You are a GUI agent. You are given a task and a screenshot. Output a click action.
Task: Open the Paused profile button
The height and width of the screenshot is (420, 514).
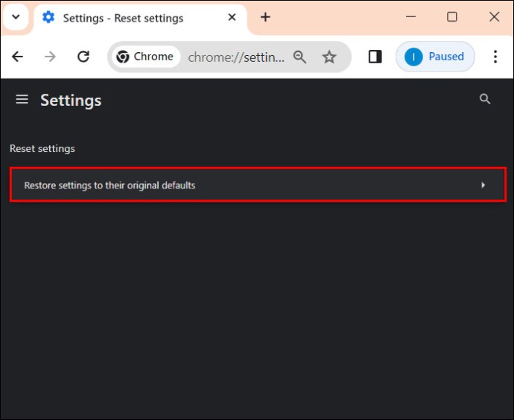pos(435,57)
